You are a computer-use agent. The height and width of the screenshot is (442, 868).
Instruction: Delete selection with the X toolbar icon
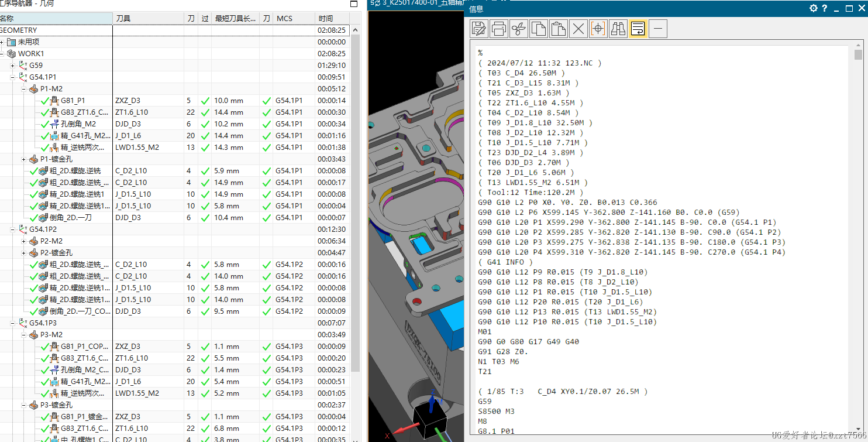tap(578, 28)
